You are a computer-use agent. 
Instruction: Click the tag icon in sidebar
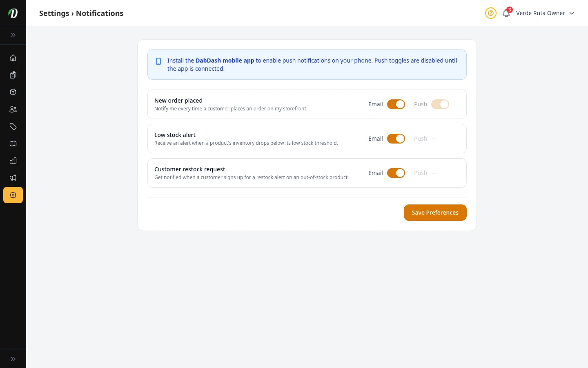13,126
